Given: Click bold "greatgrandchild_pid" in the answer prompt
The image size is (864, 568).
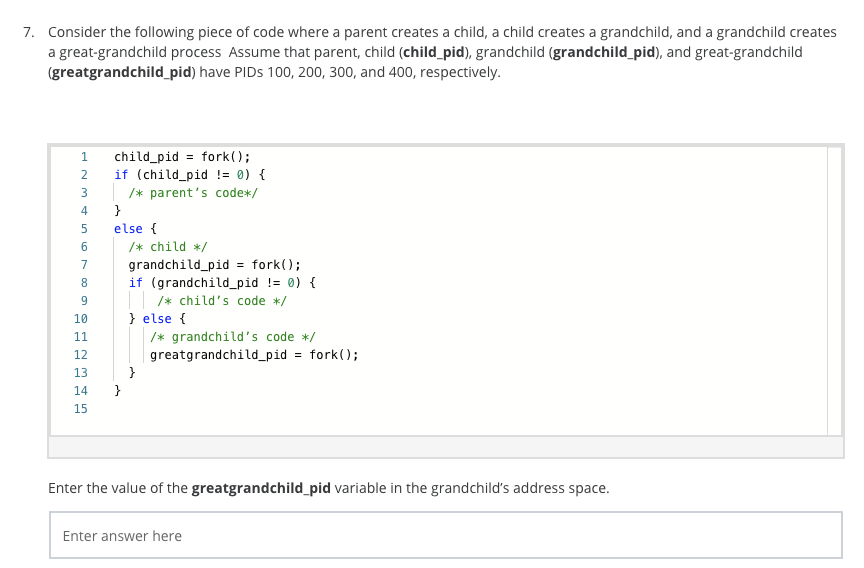Looking at the screenshot, I should pyautogui.click(x=260, y=488).
